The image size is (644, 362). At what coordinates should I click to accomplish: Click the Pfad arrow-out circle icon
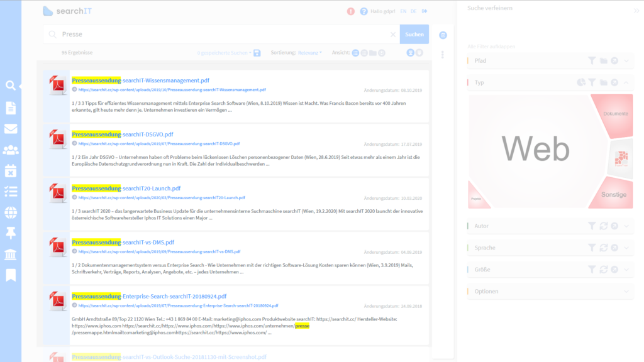point(614,61)
